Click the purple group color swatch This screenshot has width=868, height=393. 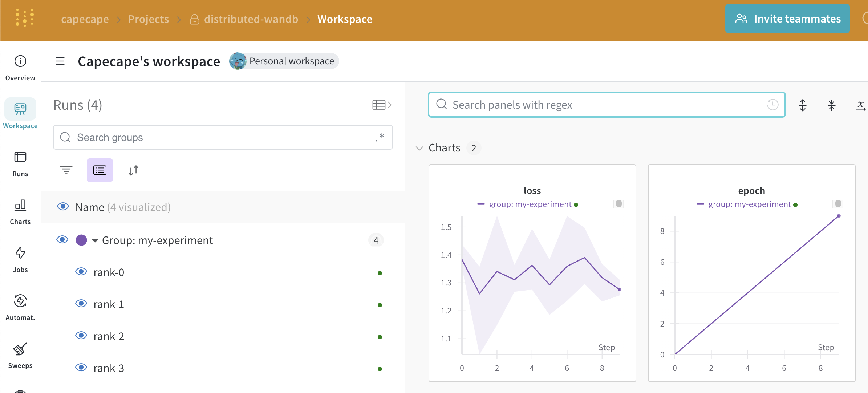click(x=81, y=240)
